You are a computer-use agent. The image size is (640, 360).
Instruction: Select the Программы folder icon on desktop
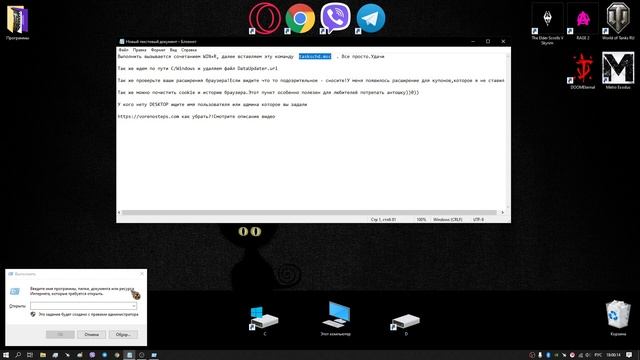[x=18, y=22]
